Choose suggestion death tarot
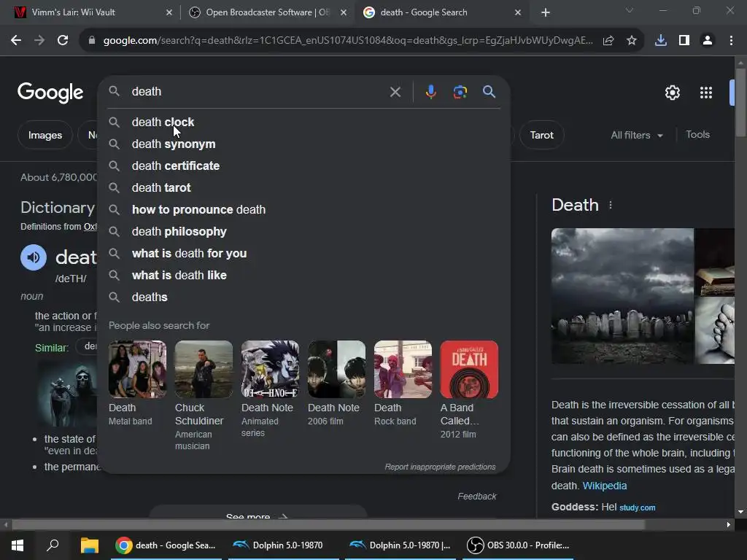The width and height of the screenshot is (747, 560). pos(304,188)
